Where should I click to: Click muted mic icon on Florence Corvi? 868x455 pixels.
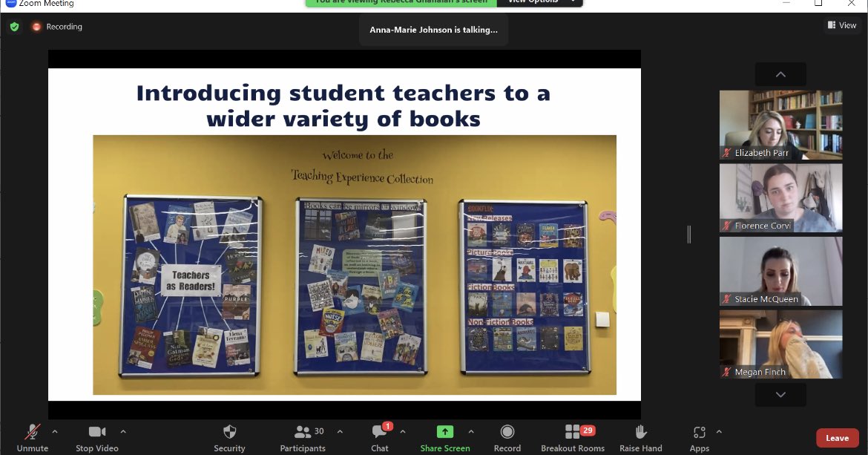click(x=727, y=226)
